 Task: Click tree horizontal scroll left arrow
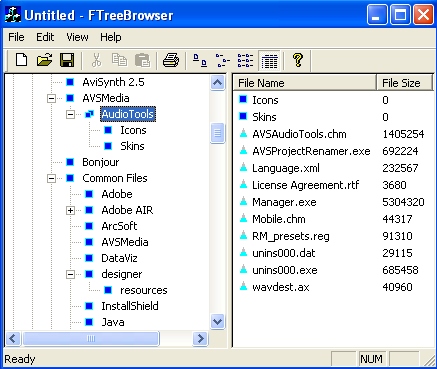(13, 339)
